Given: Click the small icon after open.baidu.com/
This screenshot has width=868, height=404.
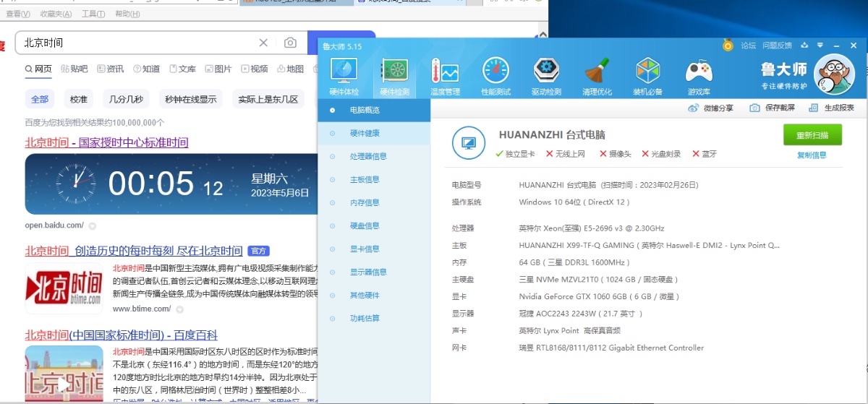Looking at the screenshot, I should coord(91,225).
